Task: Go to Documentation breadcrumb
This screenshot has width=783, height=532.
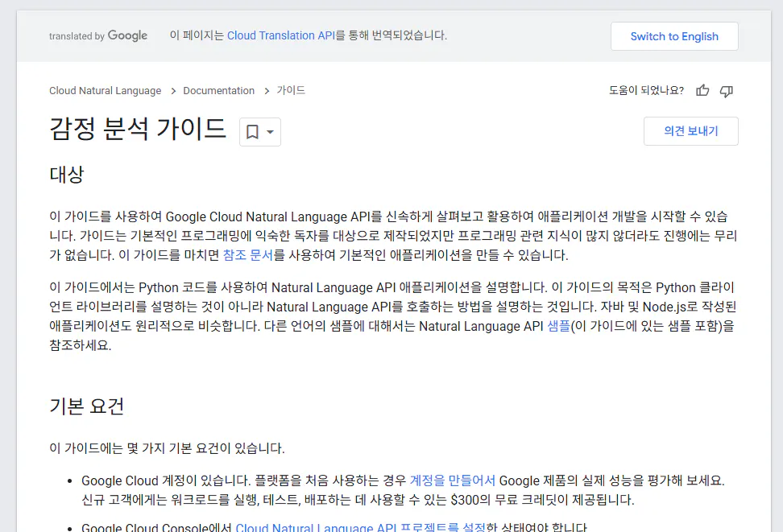Action: 219,91
